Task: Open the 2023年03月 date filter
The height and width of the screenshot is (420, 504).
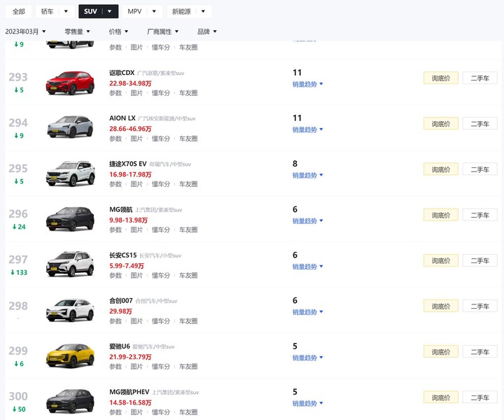Action: click(x=25, y=31)
